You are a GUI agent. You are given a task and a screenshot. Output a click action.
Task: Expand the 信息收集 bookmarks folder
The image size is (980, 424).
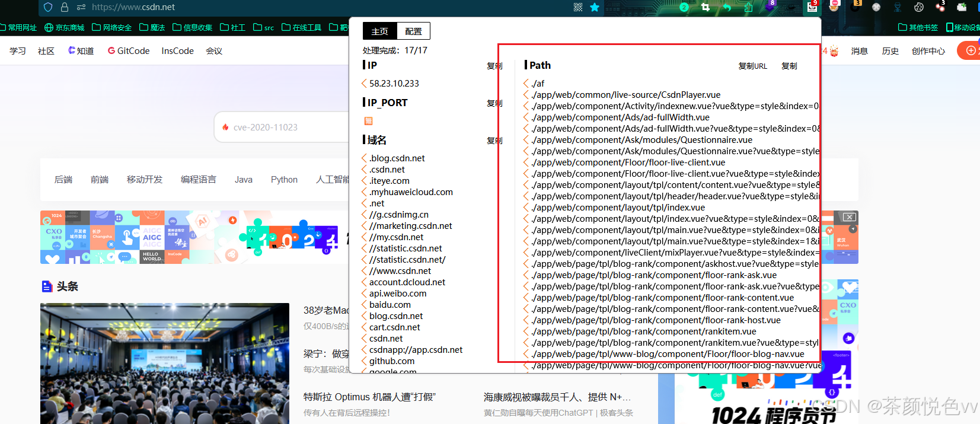[193, 27]
